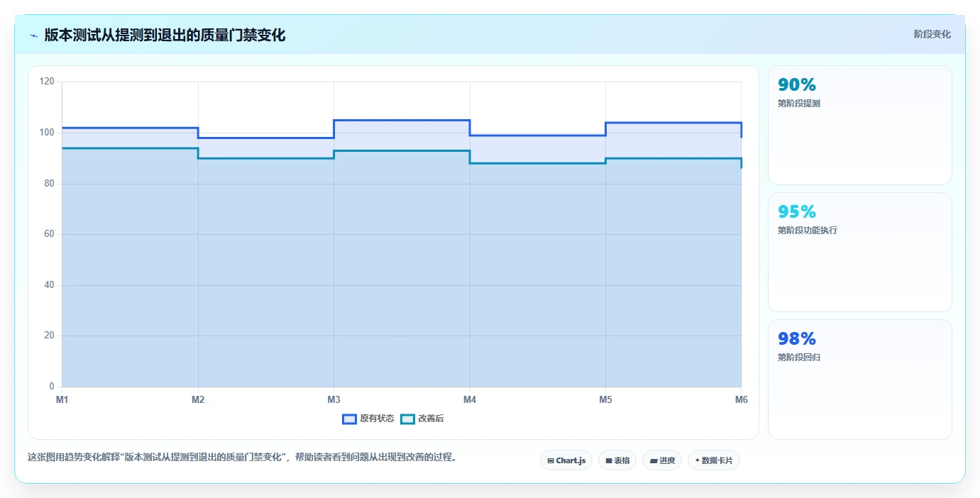Click the 第阶段提测 caption

coord(799,104)
